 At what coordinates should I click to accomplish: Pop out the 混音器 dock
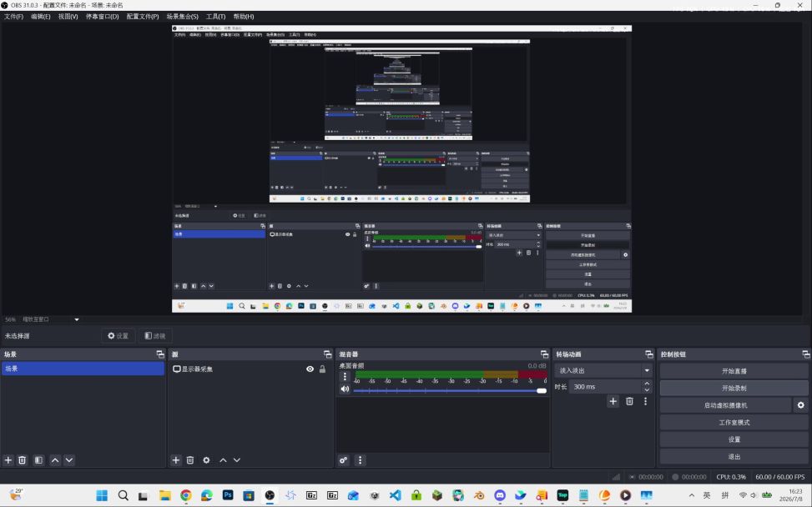coord(544,354)
